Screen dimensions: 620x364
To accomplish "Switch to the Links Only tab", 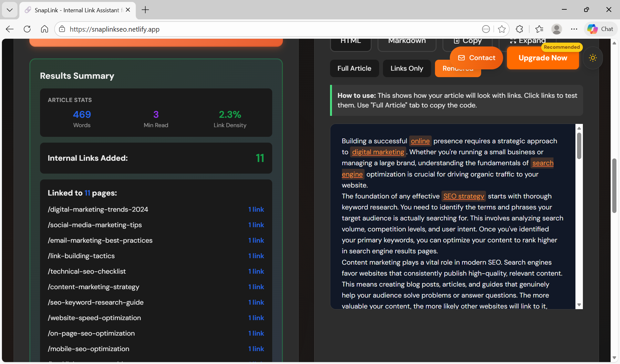I will tap(407, 68).
